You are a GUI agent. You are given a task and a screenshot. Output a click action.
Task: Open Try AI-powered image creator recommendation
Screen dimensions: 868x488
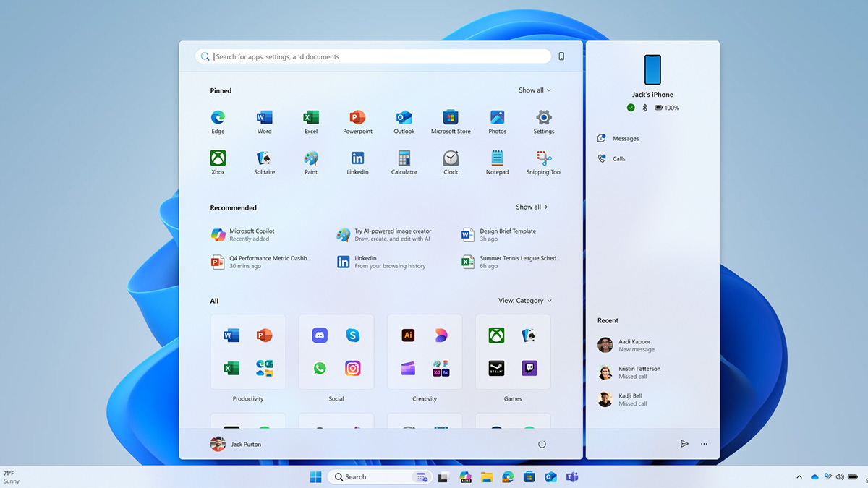click(x=384, y=235)
